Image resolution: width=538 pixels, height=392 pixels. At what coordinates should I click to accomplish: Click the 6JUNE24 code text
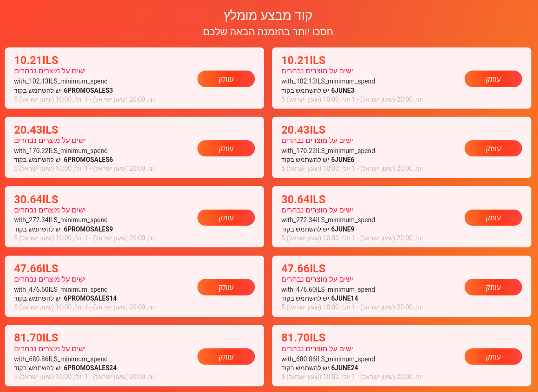pyautogui.click(x=344, y=368)
